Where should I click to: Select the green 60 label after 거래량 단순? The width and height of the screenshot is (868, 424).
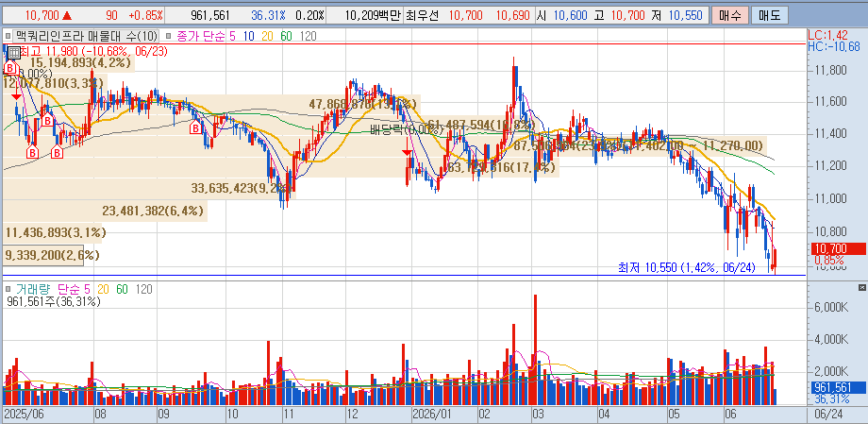tap(123, 289)
